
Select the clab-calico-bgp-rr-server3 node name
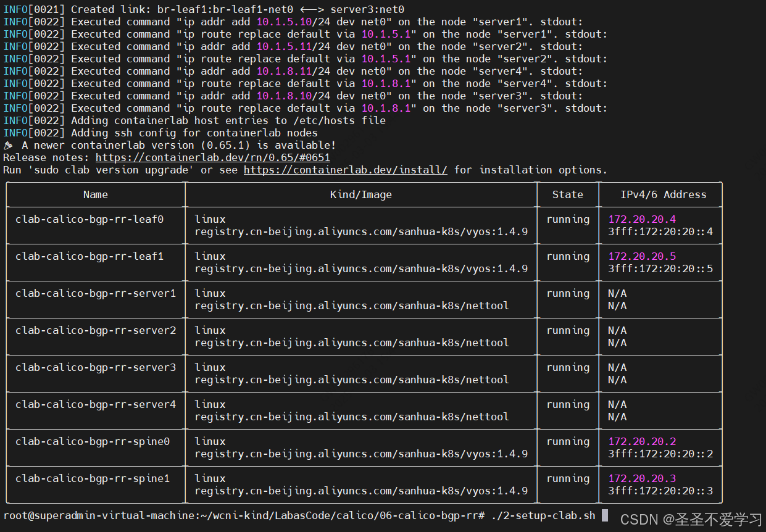click(x=96, y=368)
